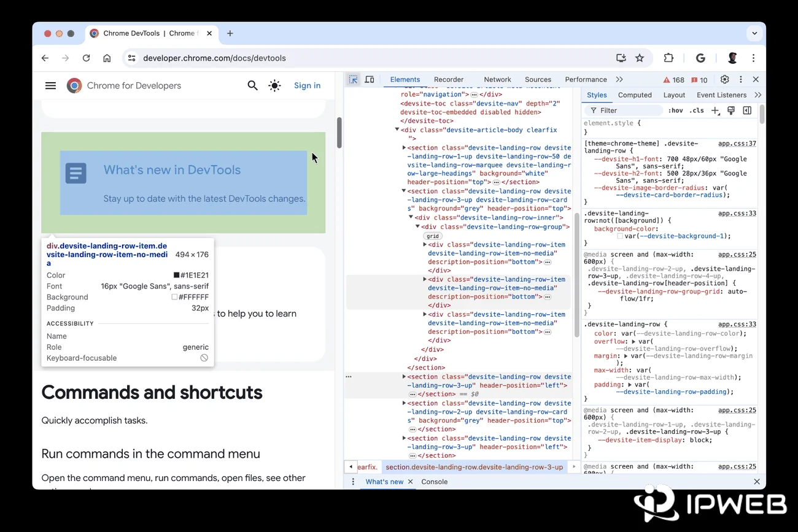Toggle the device toolbar icon
Image resolution: width=798 pixels, height=532 pixels.
(x=370, y=79)
